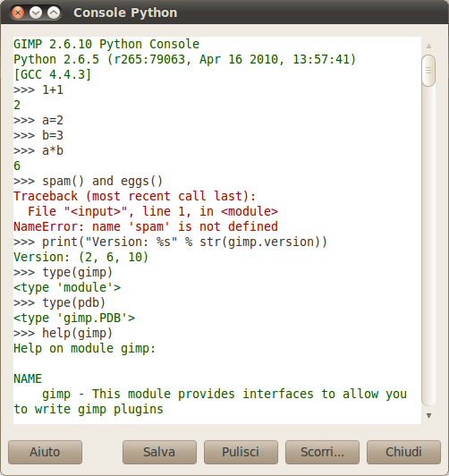This screenshot has height=476, width=449.
Task: Click the "<type 'gimp.PDB'>" output
Action: coord(74,318)
